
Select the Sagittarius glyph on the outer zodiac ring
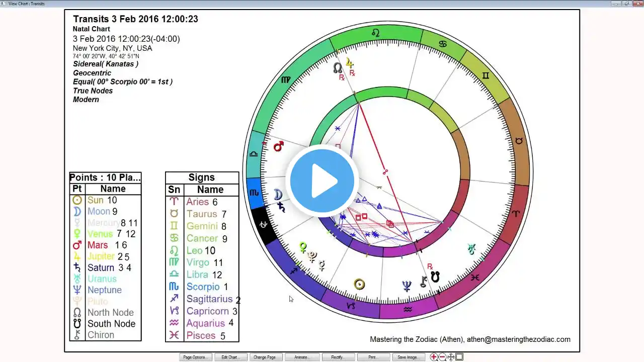pyautogui.click(x=294, y=271)
